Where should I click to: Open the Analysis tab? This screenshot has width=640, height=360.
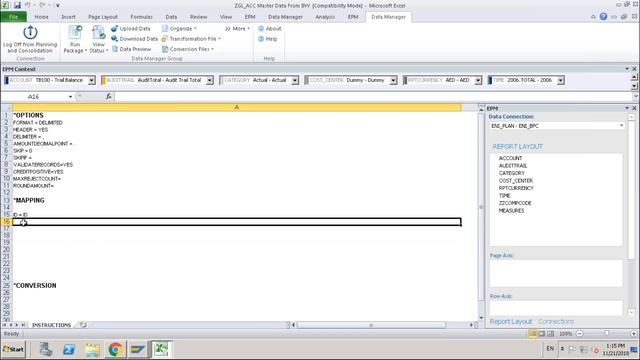click(325, 17)
